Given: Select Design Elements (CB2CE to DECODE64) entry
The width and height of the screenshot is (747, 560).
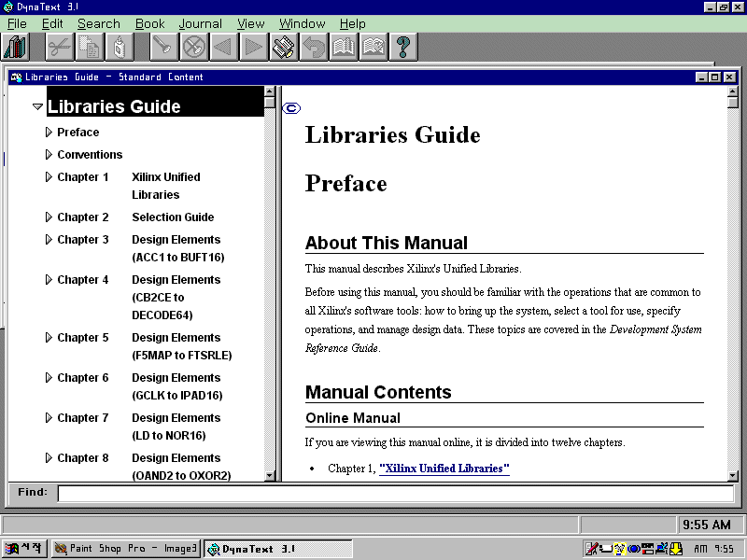Looking at the screenshot, I should pyautogui.click(x=176, y=297).
